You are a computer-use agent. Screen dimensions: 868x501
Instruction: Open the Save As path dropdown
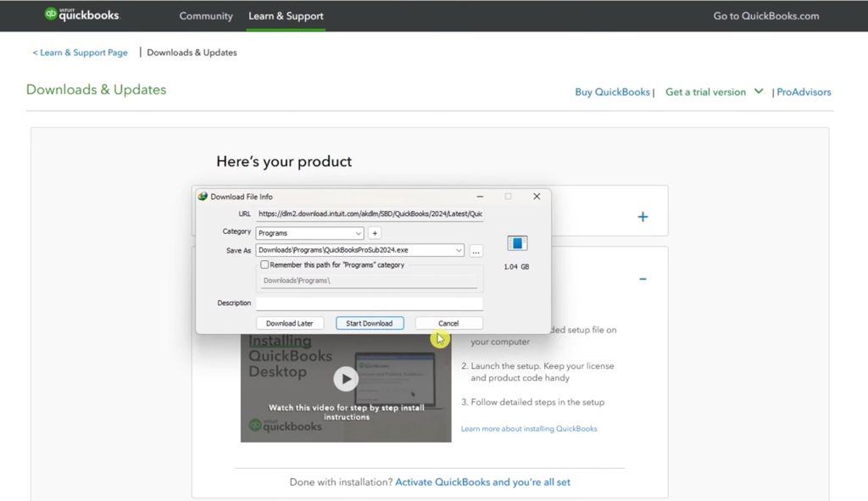(459, 250)
